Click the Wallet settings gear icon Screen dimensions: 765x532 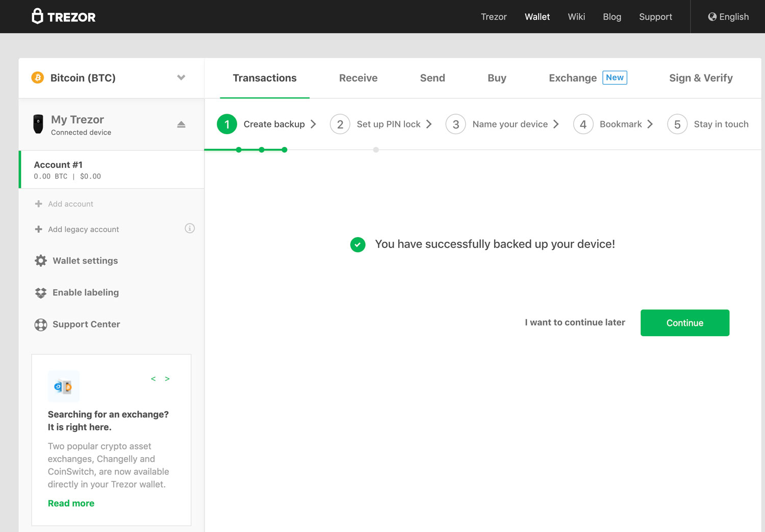[41, 261]
